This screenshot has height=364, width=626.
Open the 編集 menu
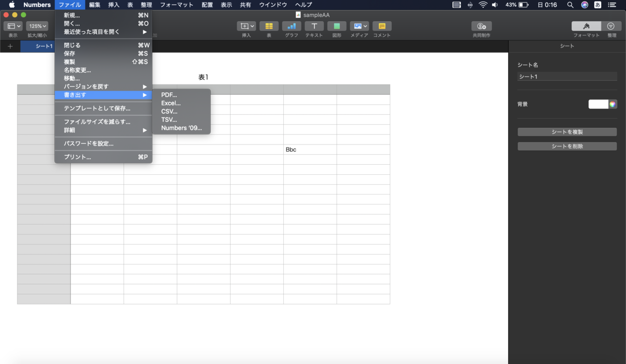point(94,5)
